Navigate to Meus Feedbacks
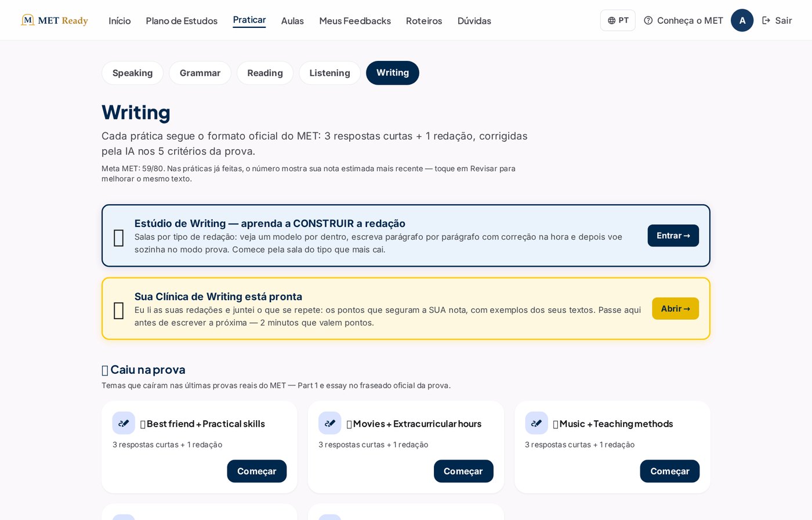 (x=355, y=21)
